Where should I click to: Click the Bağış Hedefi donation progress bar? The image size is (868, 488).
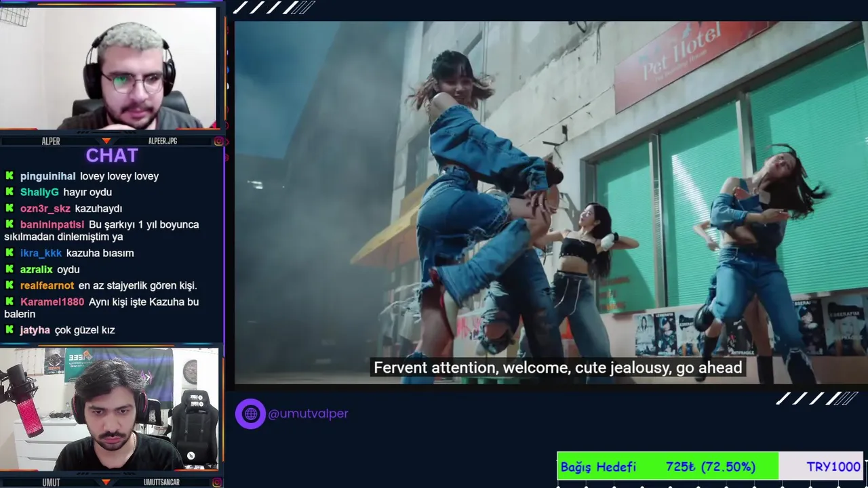(x=710, y=466)
